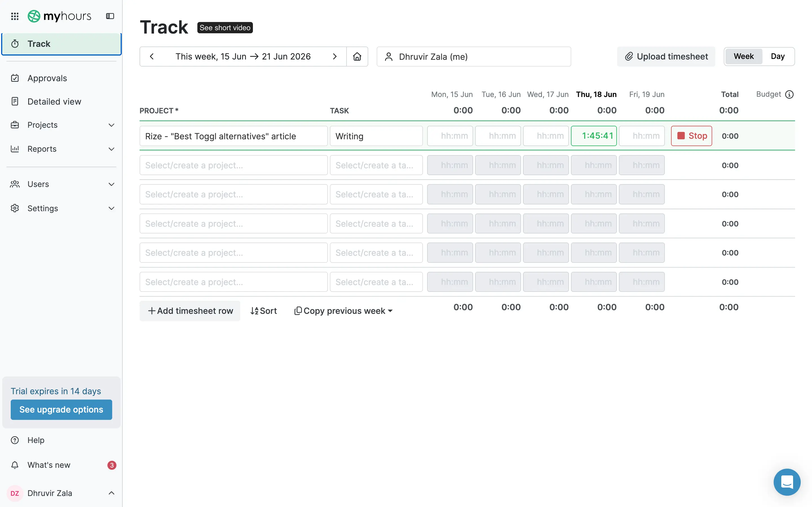
Task: Click Friday hh:mm cell in Rize row
Action: pos(641,136)
